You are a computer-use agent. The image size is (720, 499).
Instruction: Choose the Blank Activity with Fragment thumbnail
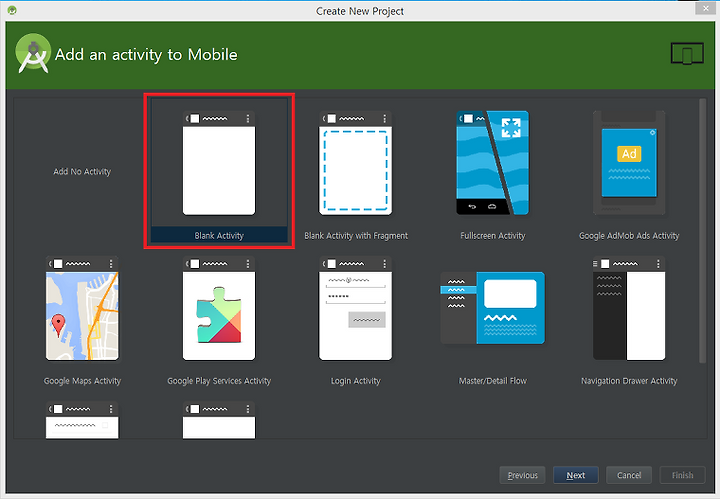click(x=355, y=163)
